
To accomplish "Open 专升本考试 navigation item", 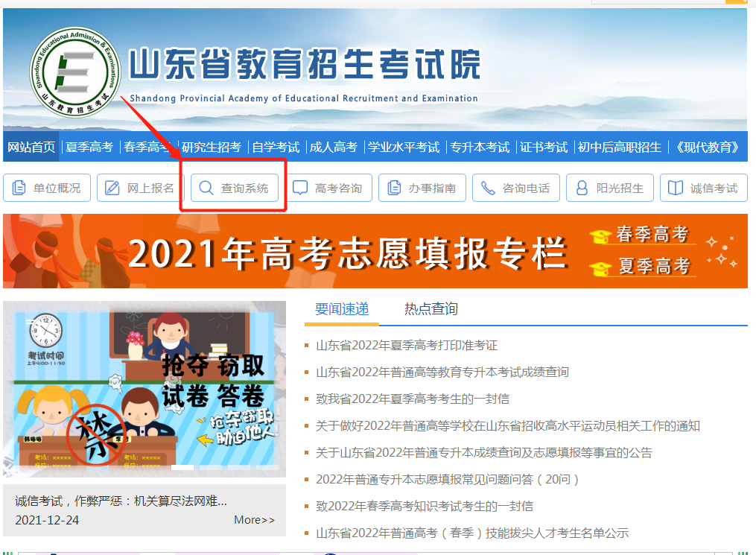I will point(479,147).
